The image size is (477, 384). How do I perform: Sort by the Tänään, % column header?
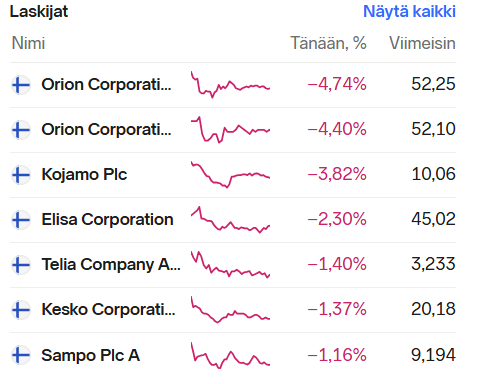[x=328, y=43]
